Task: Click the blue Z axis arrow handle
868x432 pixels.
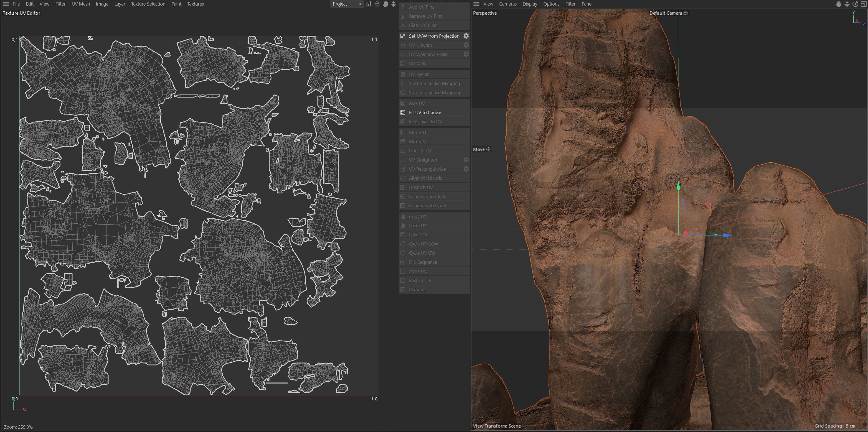Action: pyautogui.click(x=727, y=235)
